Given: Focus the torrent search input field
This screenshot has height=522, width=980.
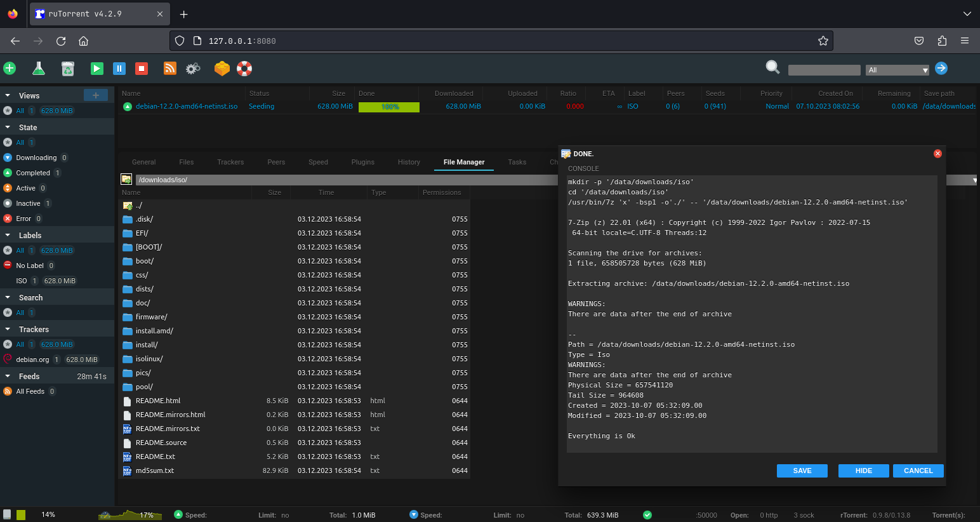Looking at the screenshot, I should 824,70.
